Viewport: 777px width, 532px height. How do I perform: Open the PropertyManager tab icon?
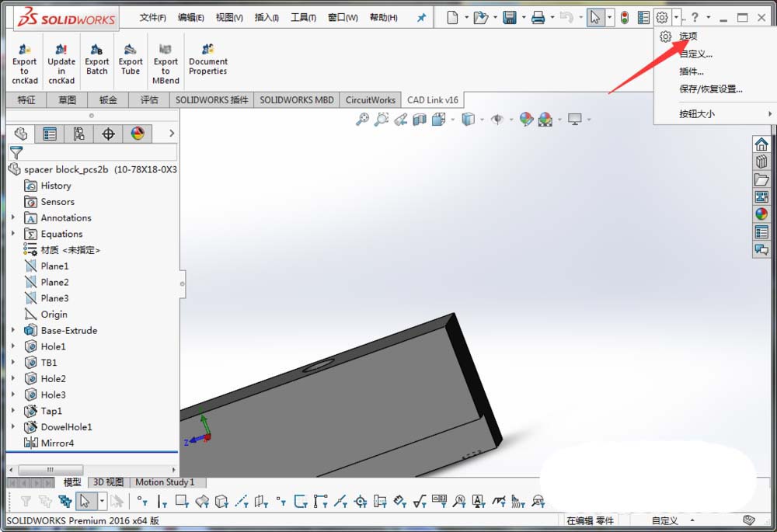pyautogui.click(x=50, y=134)
